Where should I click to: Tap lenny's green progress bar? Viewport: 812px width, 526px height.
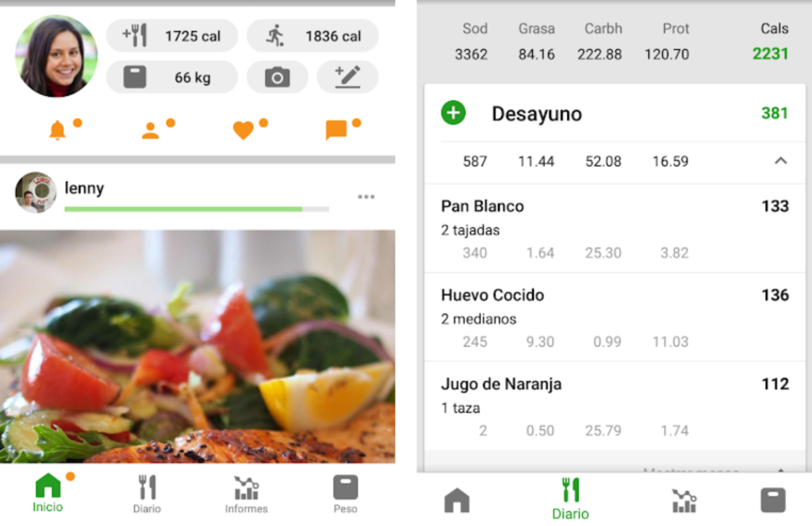tap(197, 209)
